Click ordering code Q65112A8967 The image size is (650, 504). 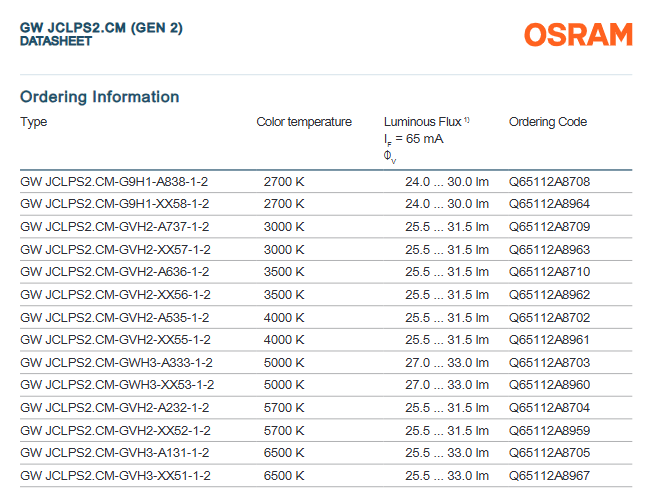(x=549, y=476)
